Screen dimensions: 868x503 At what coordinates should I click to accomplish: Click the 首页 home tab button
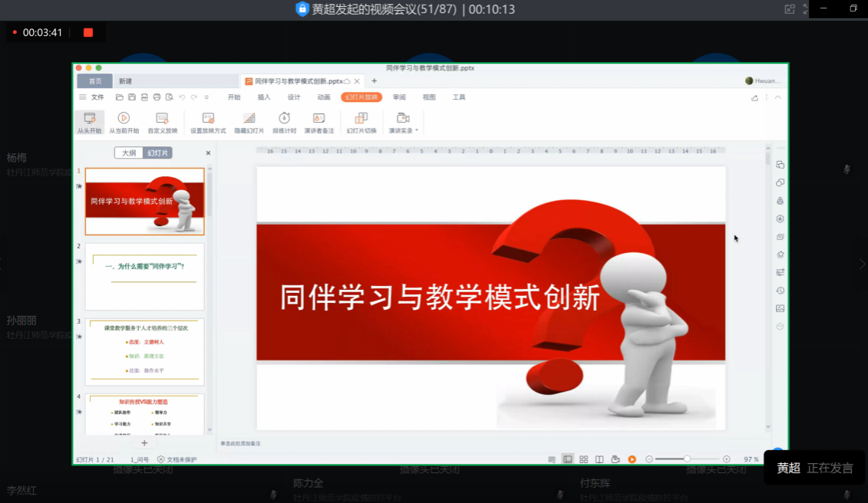click(94, 81)
